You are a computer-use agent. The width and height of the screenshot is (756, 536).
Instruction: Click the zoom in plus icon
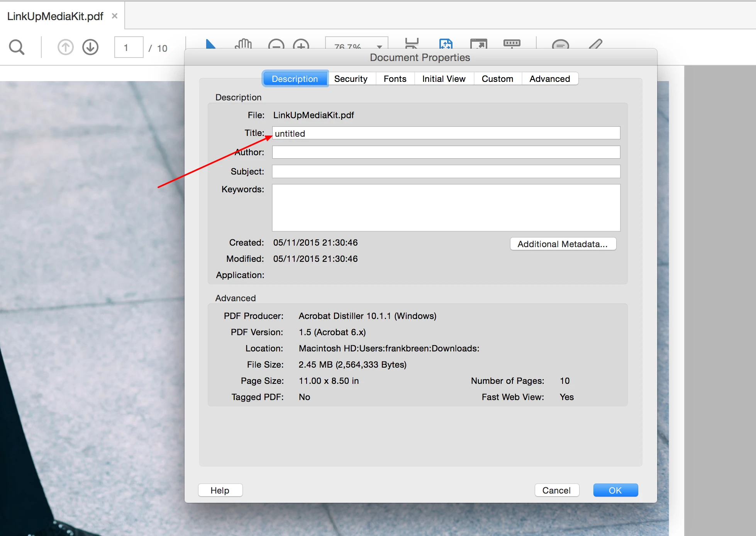pyautogui.click(x=301, y=44)
